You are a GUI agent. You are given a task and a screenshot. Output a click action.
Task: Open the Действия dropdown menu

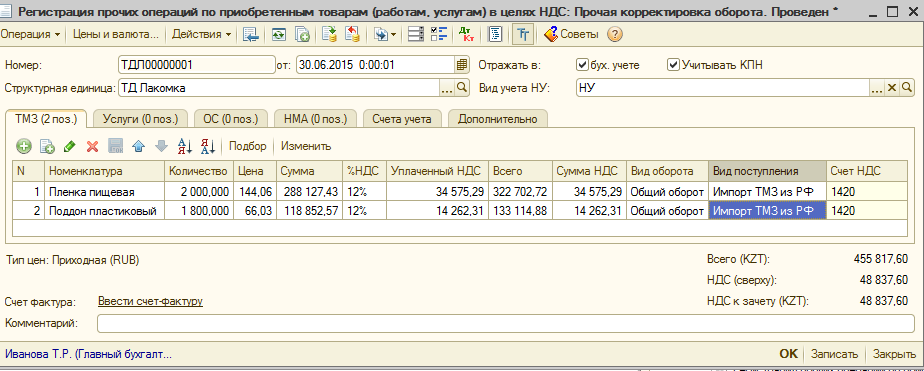click(x=201, y=35)
